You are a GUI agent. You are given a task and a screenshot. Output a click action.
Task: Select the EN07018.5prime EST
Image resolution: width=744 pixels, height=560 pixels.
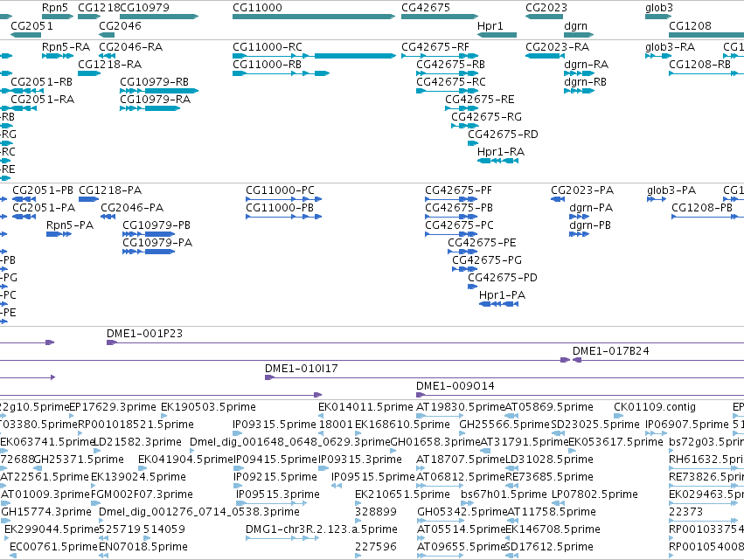point(103,556)
